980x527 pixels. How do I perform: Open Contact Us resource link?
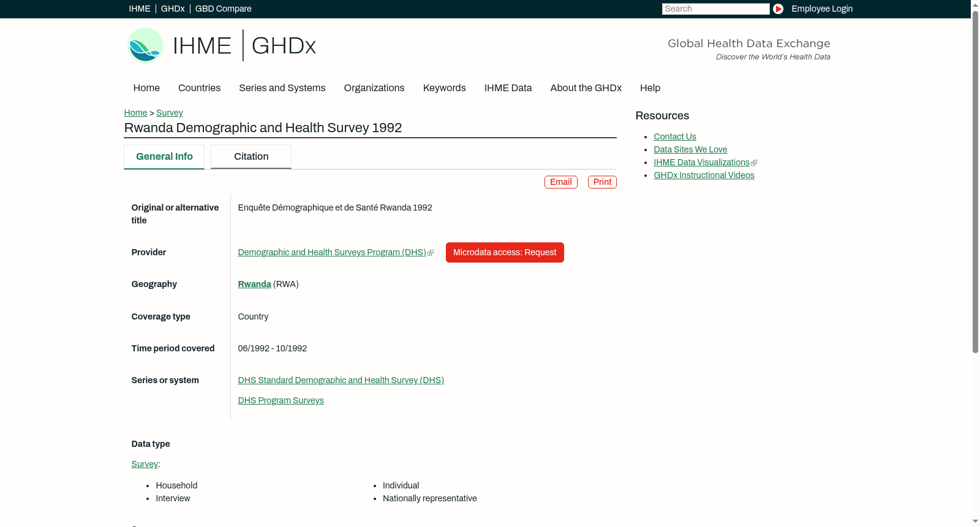coord(674,136)
